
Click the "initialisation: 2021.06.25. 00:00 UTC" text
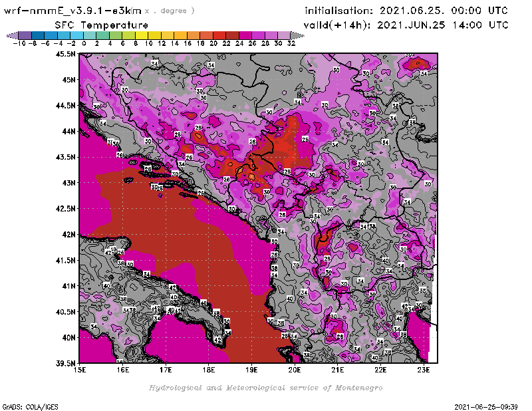[x=406, y=11]
